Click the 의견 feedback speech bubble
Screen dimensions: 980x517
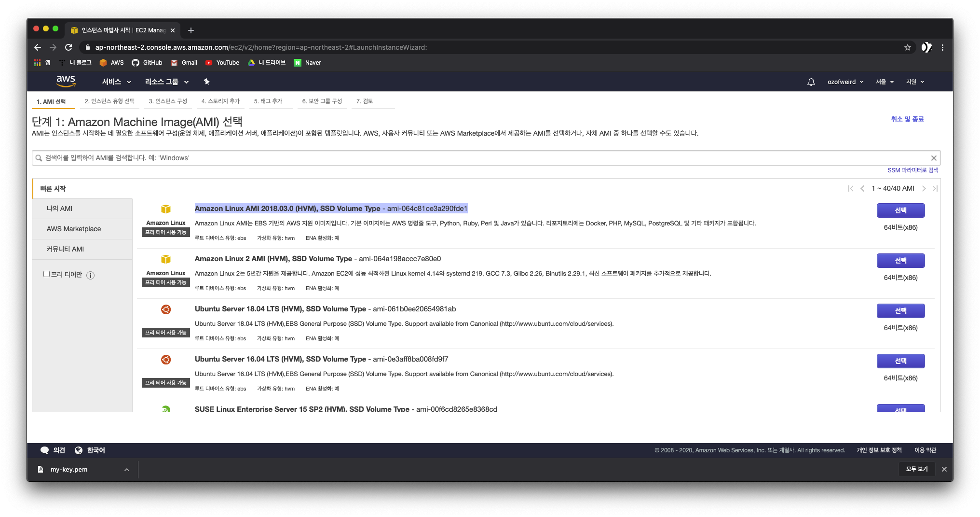coord(53,450)
